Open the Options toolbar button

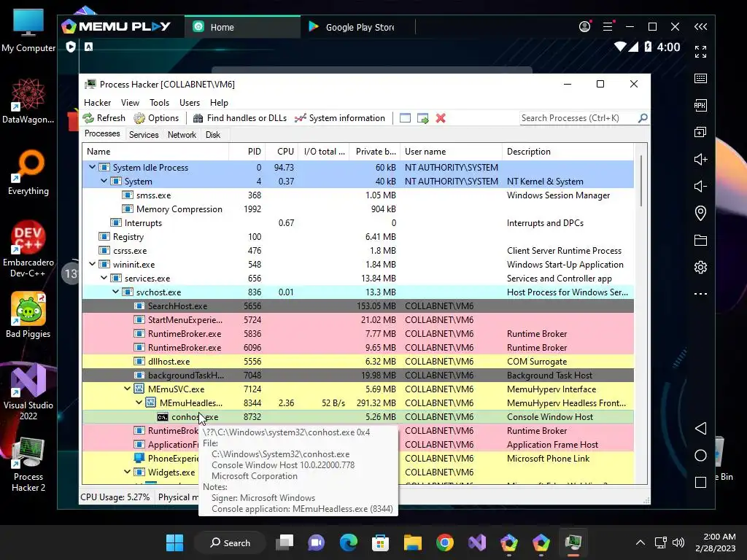156,118
